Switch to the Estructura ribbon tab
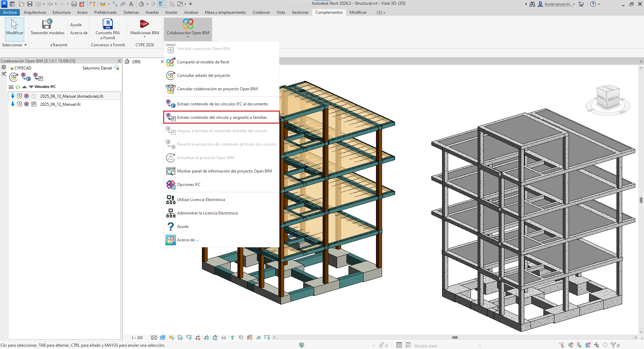The width and height of the screenshot is (644, 349). (x=61, y=12)
